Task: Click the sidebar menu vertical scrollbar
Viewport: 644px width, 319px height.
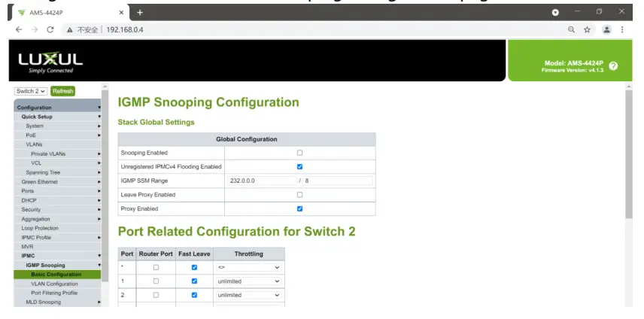Action: click(105, 185)
